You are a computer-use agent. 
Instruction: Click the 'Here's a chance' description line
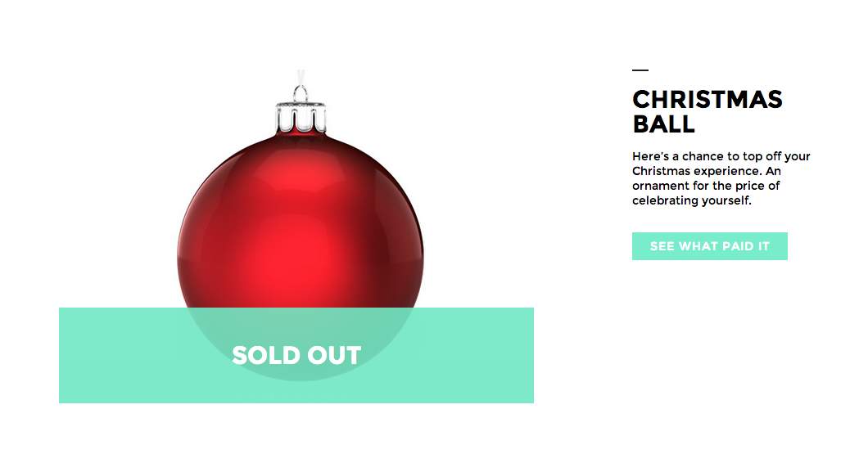click(x=721, y=156)
